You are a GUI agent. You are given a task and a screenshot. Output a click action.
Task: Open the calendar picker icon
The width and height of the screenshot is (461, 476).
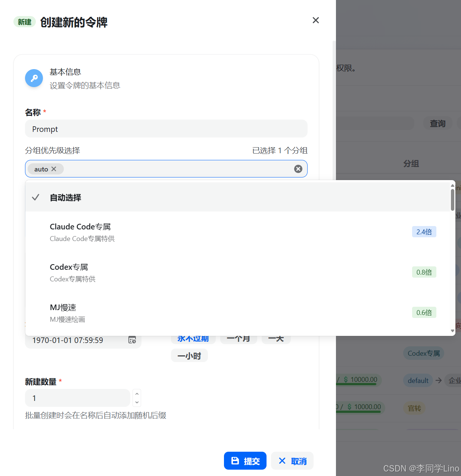(132, 340)
